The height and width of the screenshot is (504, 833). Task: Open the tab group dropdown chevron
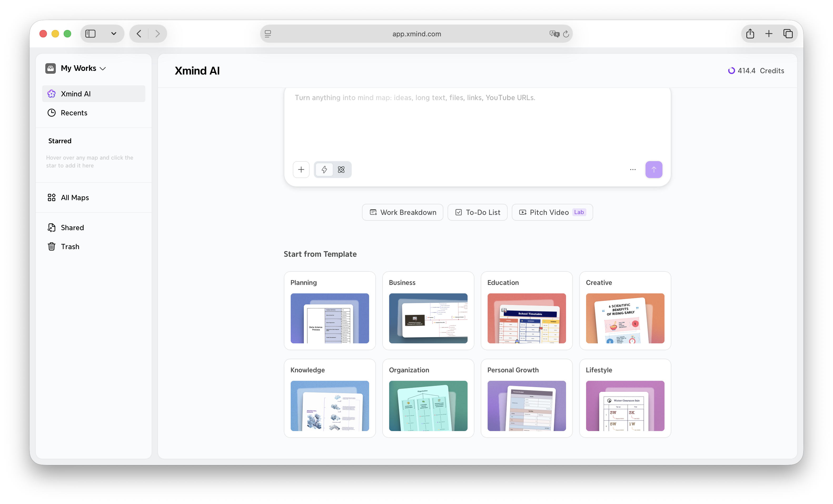(113, 33)
